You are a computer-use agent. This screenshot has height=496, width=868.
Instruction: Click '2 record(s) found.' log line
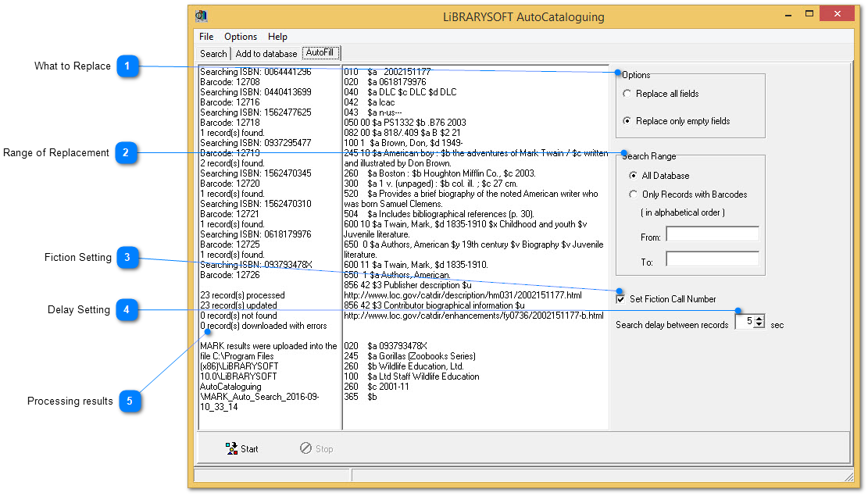(x=233, y=163)
